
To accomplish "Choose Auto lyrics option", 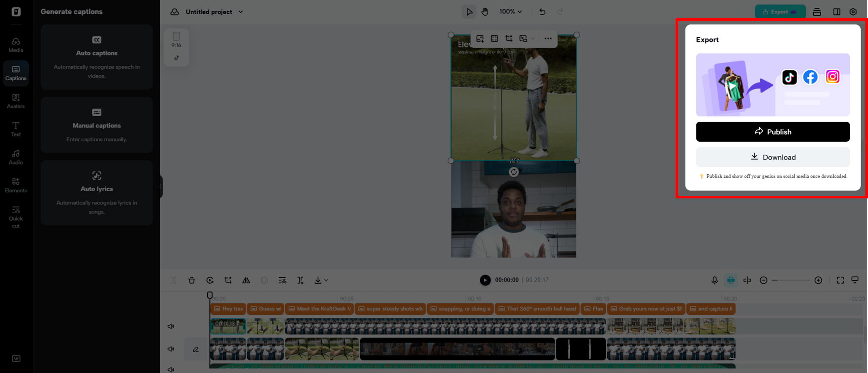I will tap(97, 193).
